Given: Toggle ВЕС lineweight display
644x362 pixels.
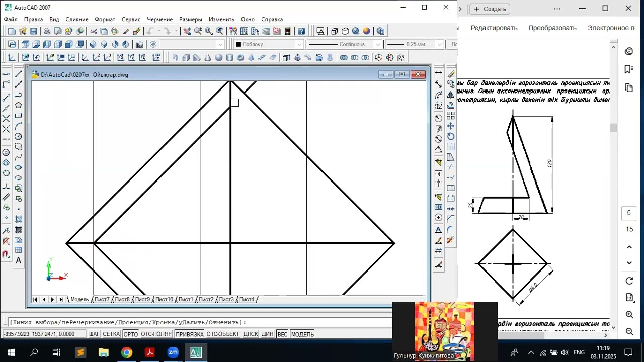Looking at the screenshot, I should [282, 334].
